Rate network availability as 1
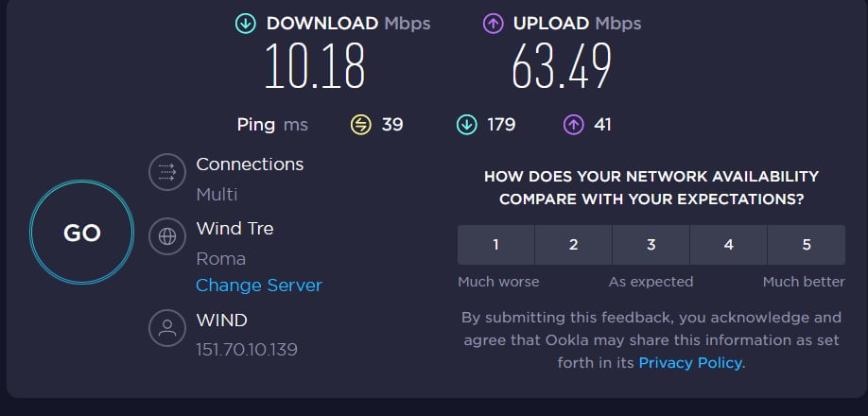Viewport: 868px width, 416px height. pyautogui.click(x=496, y=245)
